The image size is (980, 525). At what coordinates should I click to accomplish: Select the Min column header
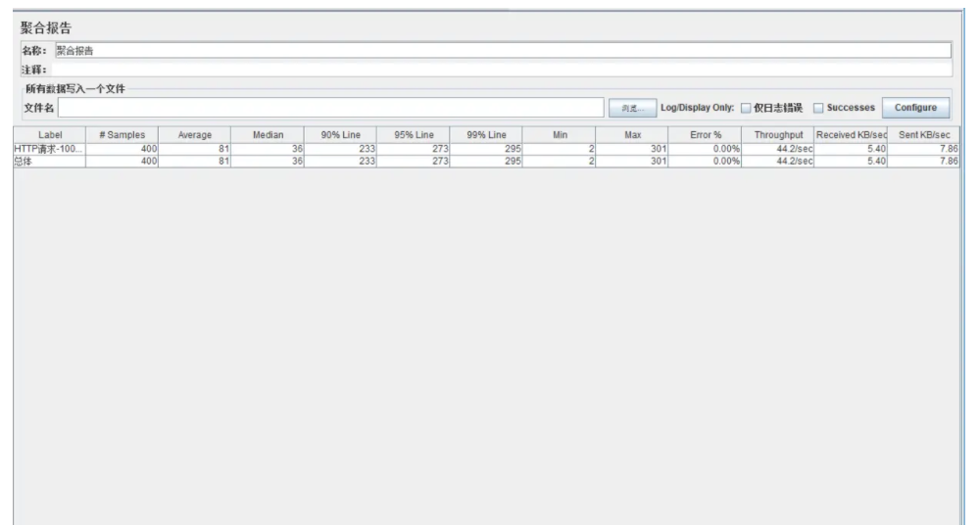tap(560, 135)
